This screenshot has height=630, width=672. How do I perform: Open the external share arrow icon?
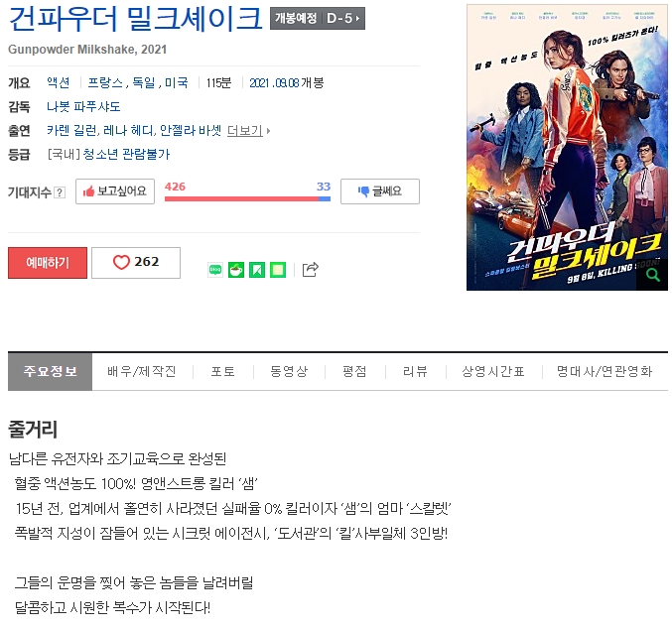point(311,270)
